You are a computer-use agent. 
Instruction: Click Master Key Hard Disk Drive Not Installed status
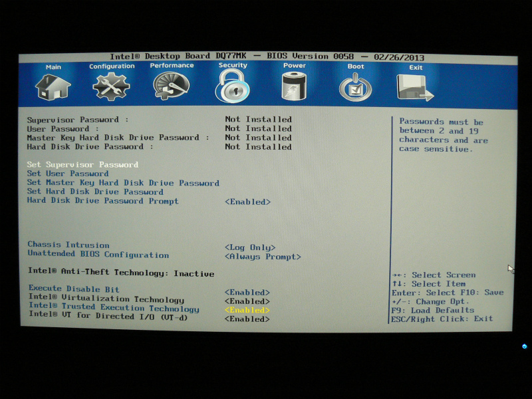(259, 138)
